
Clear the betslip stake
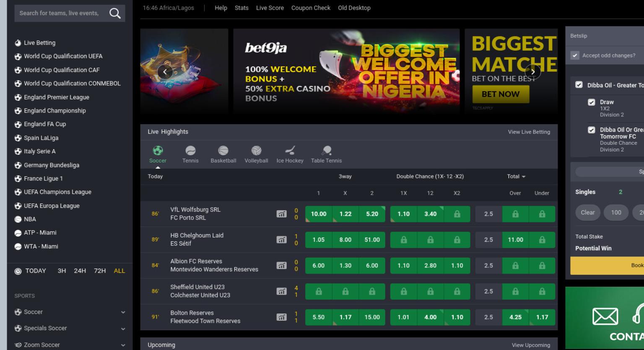[x=588, y=212]
